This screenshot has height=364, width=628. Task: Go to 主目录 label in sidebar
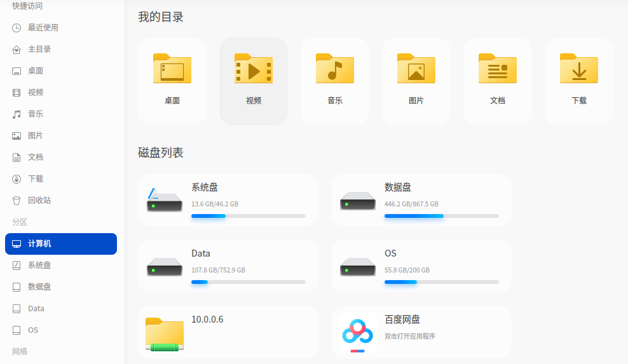click(x=39, y=50)
